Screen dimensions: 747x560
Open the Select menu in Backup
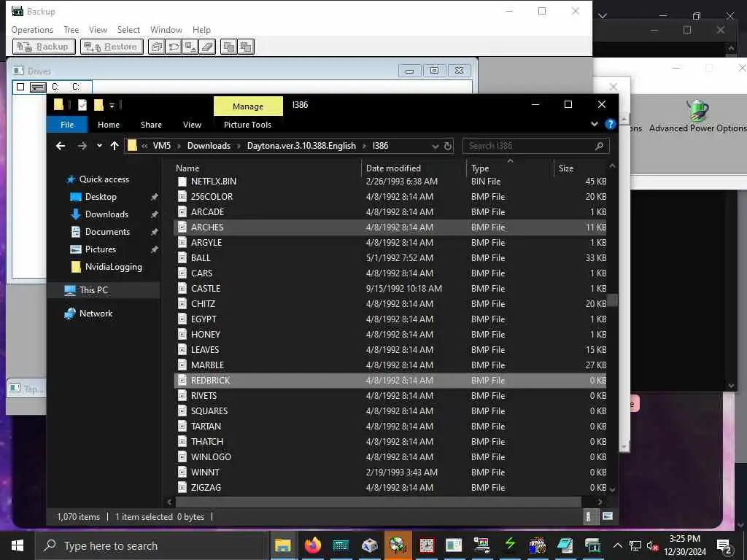pos(128,29)
